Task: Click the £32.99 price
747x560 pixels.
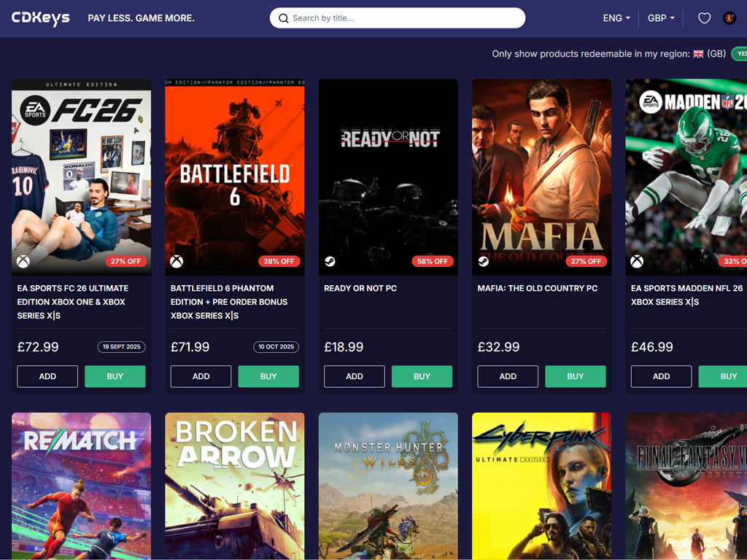Action: coord(499,346)
